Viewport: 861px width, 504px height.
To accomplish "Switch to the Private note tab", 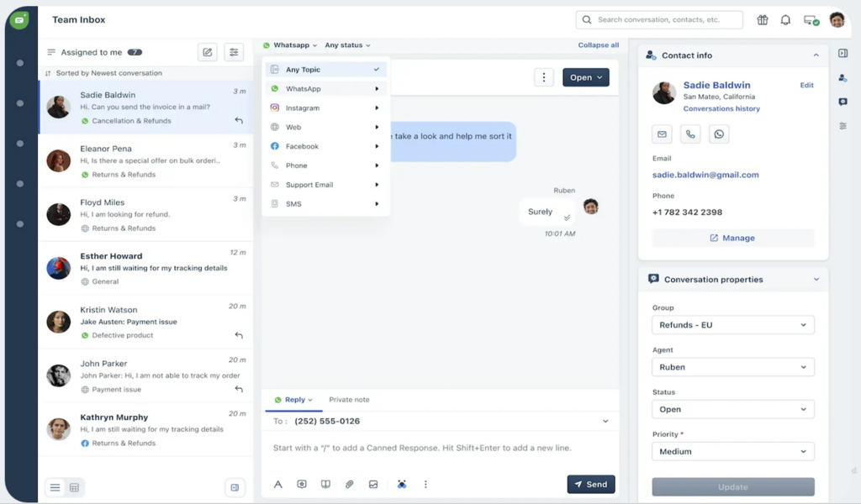I will (349, 400).
